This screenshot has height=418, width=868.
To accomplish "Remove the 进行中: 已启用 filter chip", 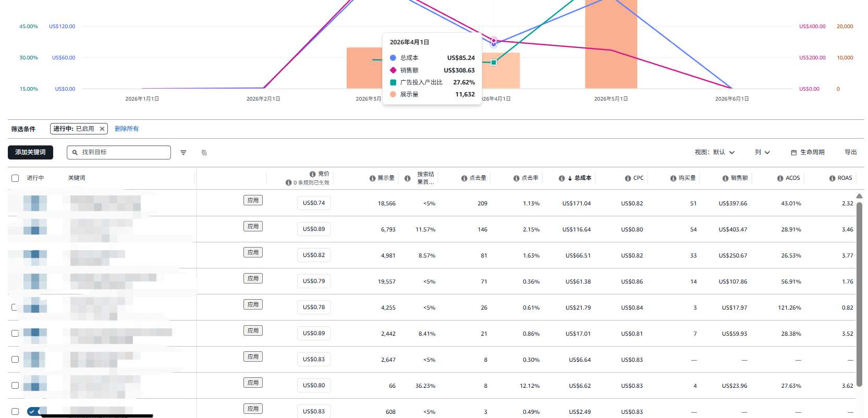I will [102, 129].
